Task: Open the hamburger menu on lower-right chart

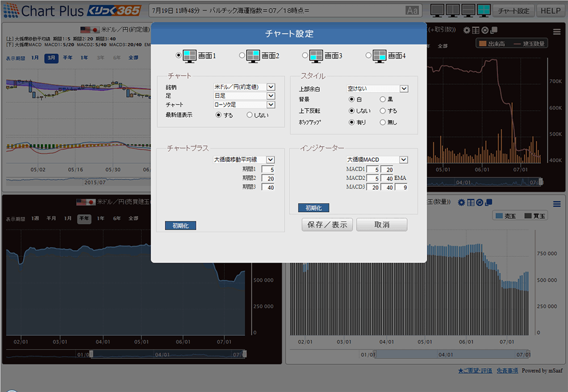Action: click(x=557, y=203)
